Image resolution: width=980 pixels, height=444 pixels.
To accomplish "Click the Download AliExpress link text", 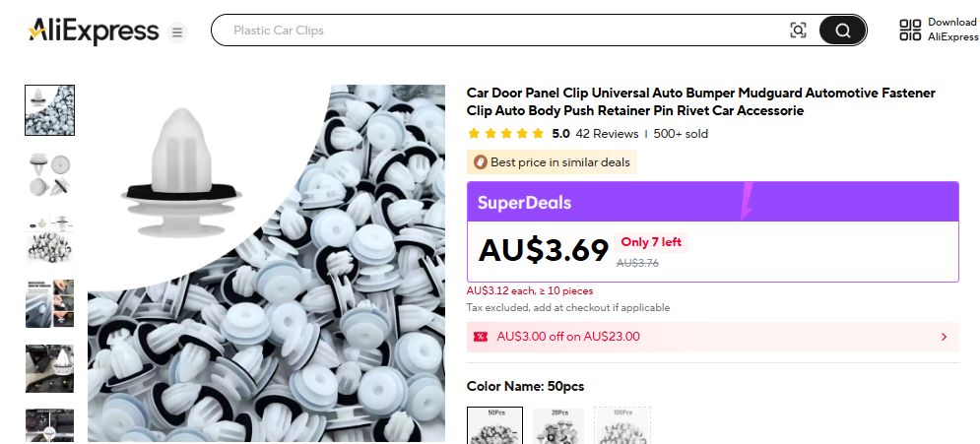I will click(951, 30).
